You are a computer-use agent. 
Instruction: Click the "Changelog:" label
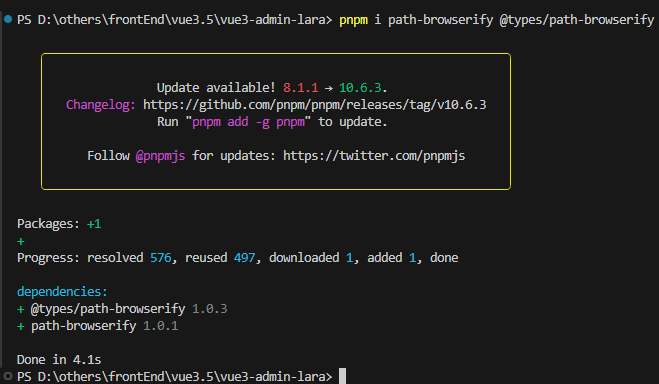coord(101,105)
